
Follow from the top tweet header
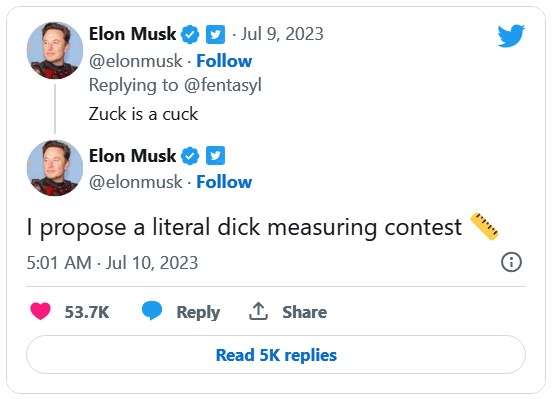tap(224, 61)
